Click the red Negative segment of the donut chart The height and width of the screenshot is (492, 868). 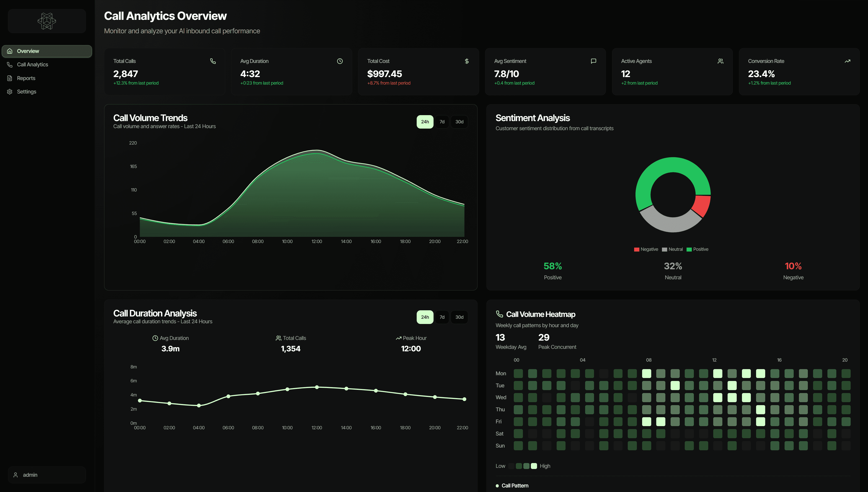702,205
